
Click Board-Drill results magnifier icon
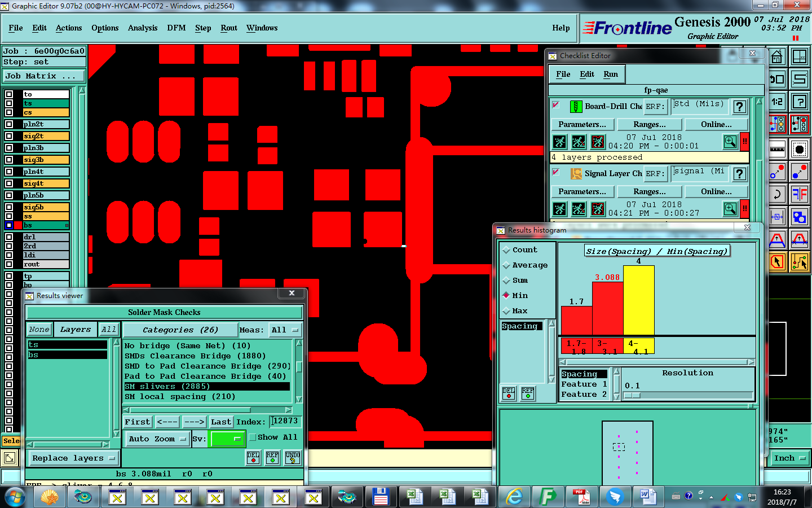point(730,141)
